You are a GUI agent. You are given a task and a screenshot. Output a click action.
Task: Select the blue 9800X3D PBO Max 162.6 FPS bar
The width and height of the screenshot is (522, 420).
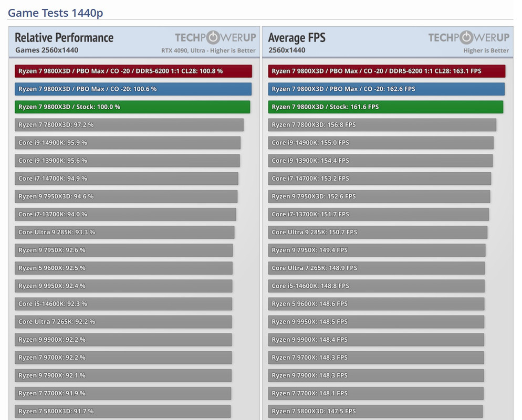tap(386, 89)
